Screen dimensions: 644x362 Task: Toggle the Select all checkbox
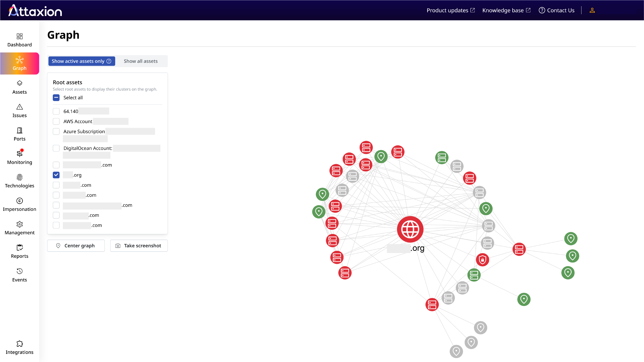click(56, 98)
